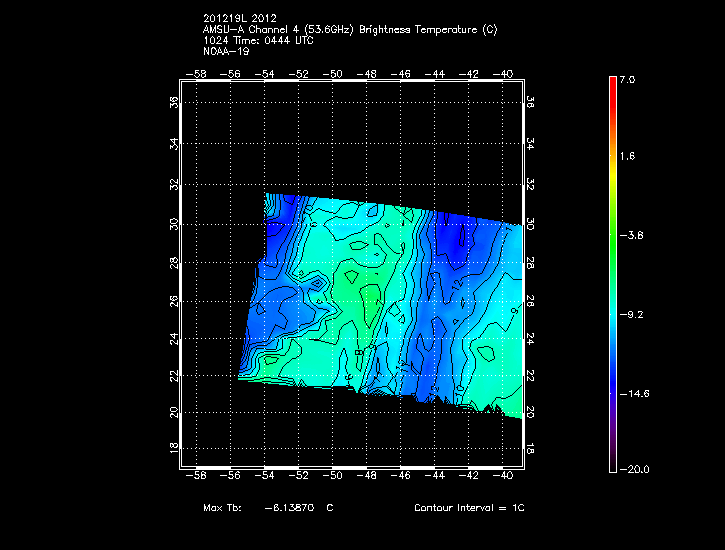Click the AMSU-A Channel 4 Brightness Temperature heading
Viewport: 725px width, 550px height.
[x=348, y=30]
